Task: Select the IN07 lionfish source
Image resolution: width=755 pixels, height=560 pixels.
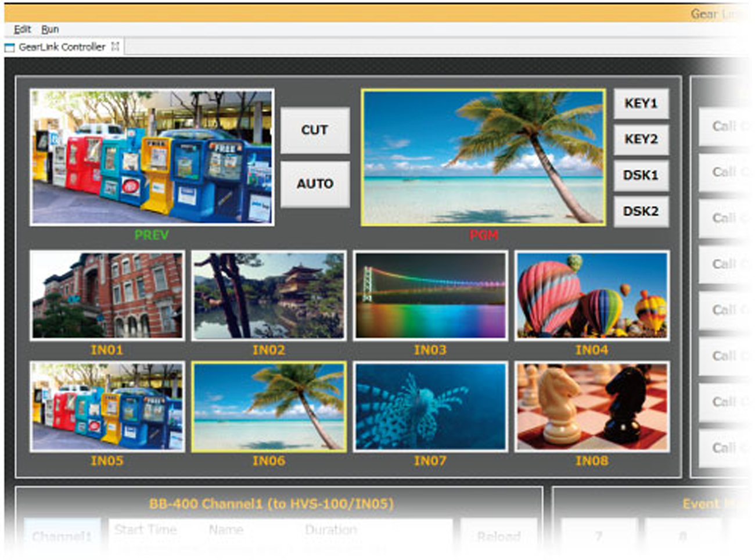Action: [430, 407]
